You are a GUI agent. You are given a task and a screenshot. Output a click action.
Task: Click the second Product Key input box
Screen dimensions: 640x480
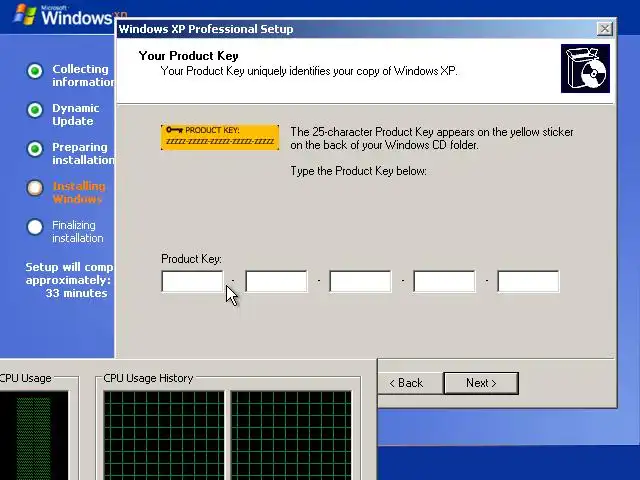click(x=276, y=281)
